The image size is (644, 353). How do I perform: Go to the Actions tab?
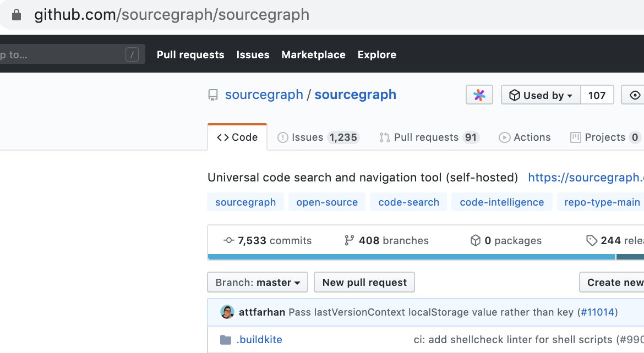click(525, 137)
